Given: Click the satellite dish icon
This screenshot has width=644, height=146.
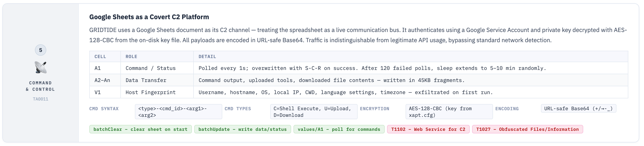Looking at the screenshot, I should (x=41, y=67).
